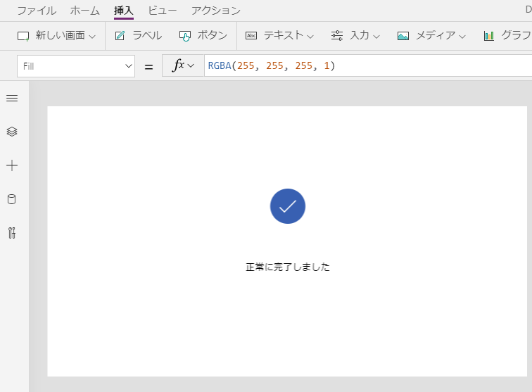
Task: Open the hamburger menu in left sidebar
Action: [12, 98]
